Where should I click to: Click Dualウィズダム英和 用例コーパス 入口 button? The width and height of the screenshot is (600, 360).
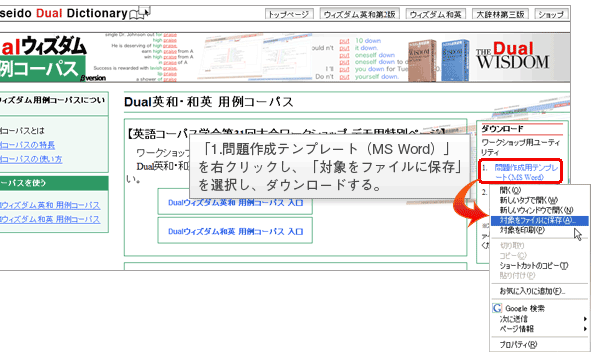point(235,202)
